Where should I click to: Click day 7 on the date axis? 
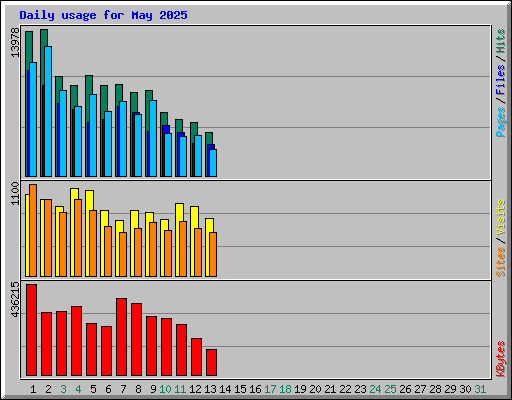point(123,389)
